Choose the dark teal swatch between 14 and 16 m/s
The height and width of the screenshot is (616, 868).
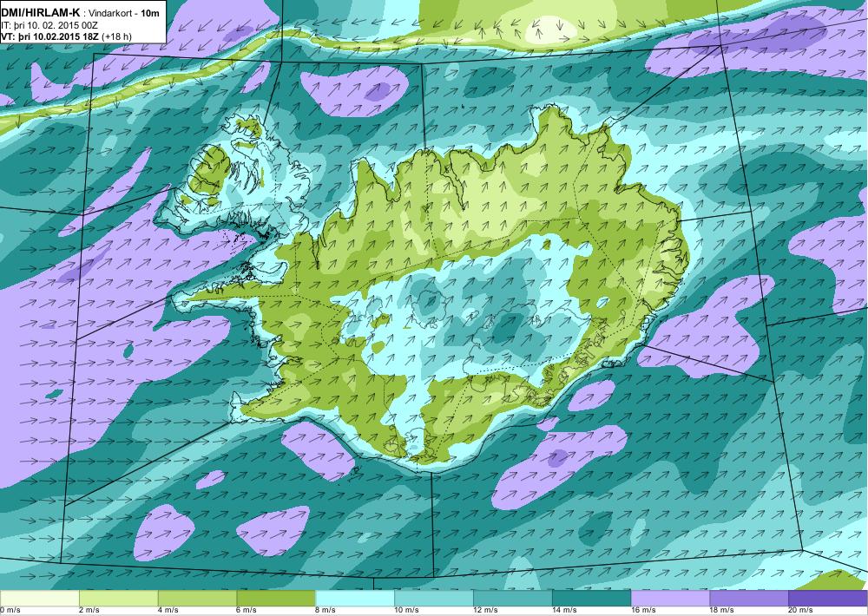[x=592, y=598]
